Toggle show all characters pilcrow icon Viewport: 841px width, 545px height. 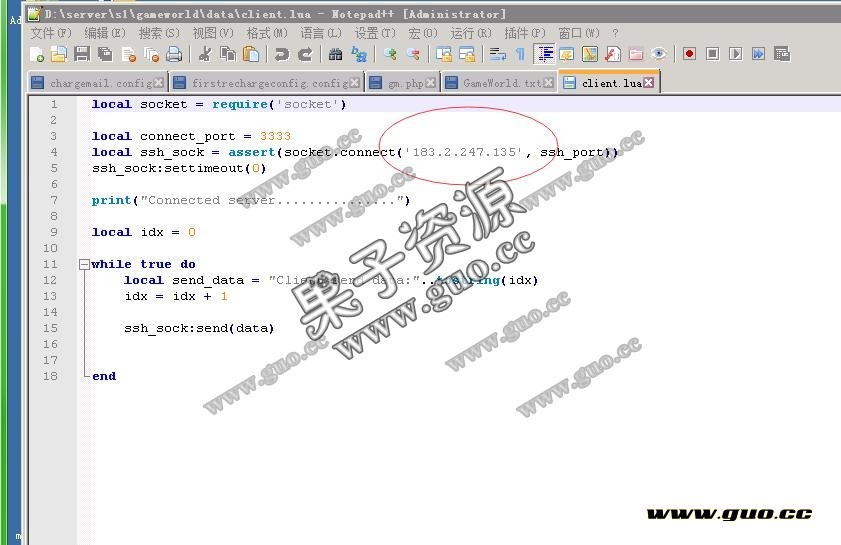point(520,54)
